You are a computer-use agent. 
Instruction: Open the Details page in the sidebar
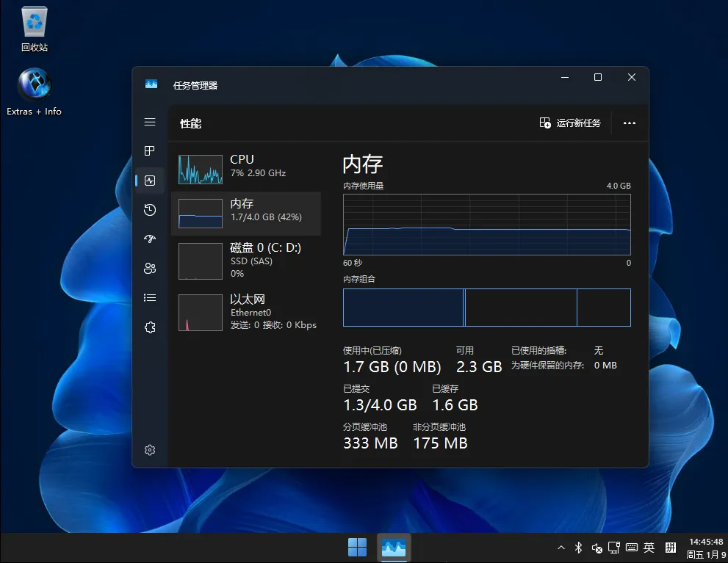click(x=150, y=297)
